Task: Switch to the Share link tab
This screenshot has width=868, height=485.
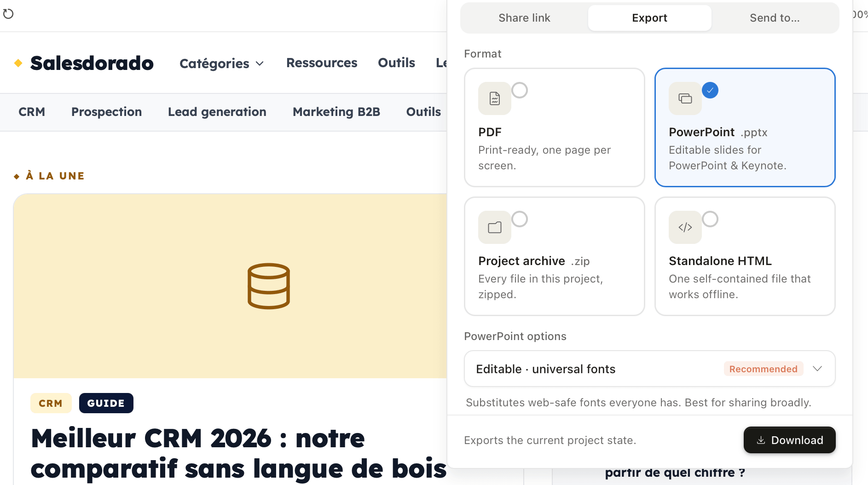Action: point(524,18)
